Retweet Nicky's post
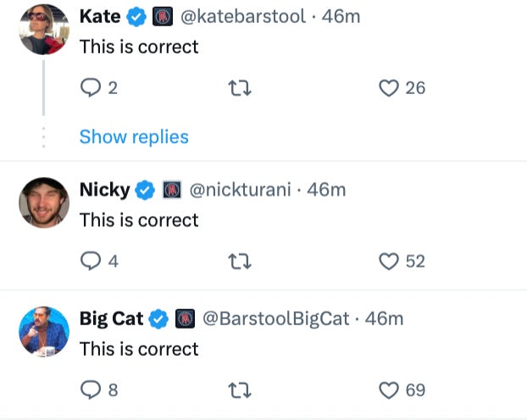The width and height of the screenshot is (527, 420). point(240,261)
